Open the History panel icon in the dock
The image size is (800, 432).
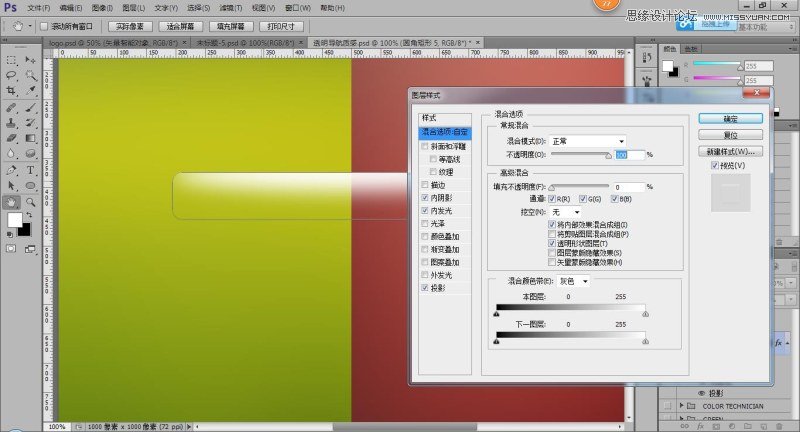tap(647, 58)
